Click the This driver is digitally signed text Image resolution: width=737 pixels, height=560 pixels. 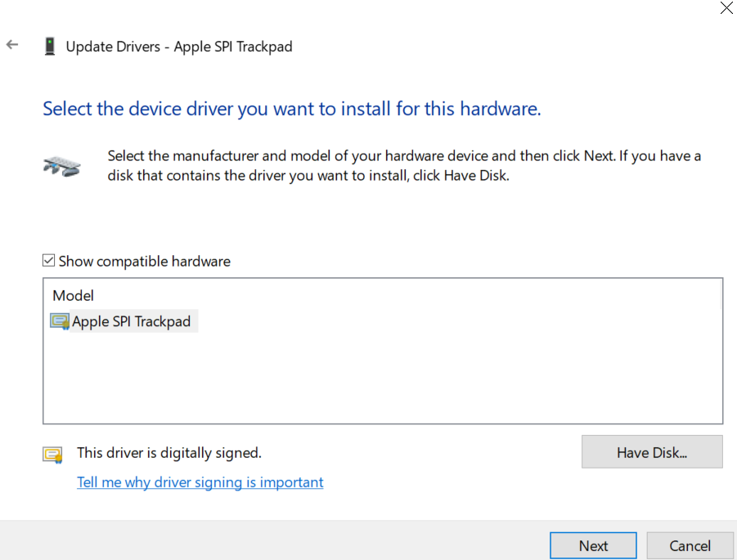[x=169, y=452]
